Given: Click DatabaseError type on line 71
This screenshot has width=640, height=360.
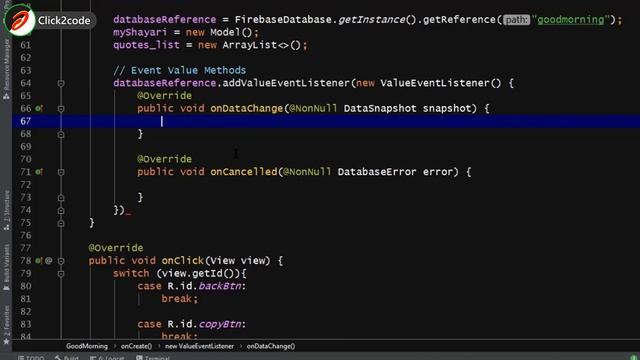Looking at the screenshot, I should coord(377,172).
